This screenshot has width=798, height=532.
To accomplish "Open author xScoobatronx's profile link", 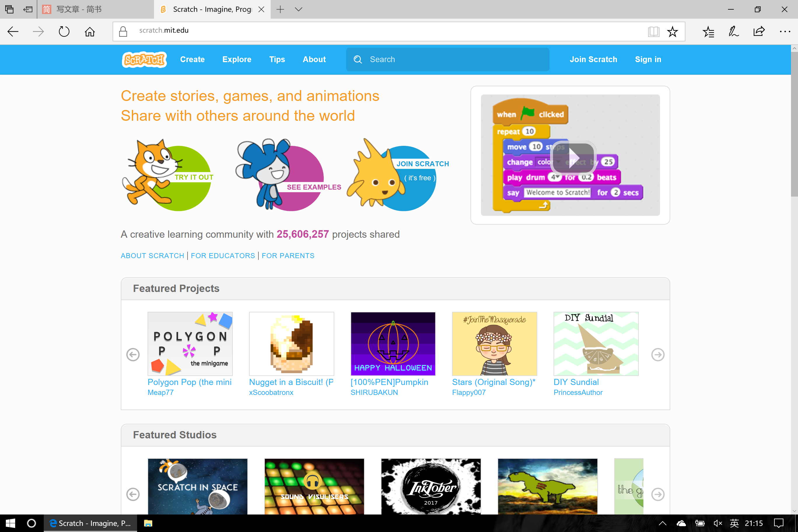I will tap(271, 393).
